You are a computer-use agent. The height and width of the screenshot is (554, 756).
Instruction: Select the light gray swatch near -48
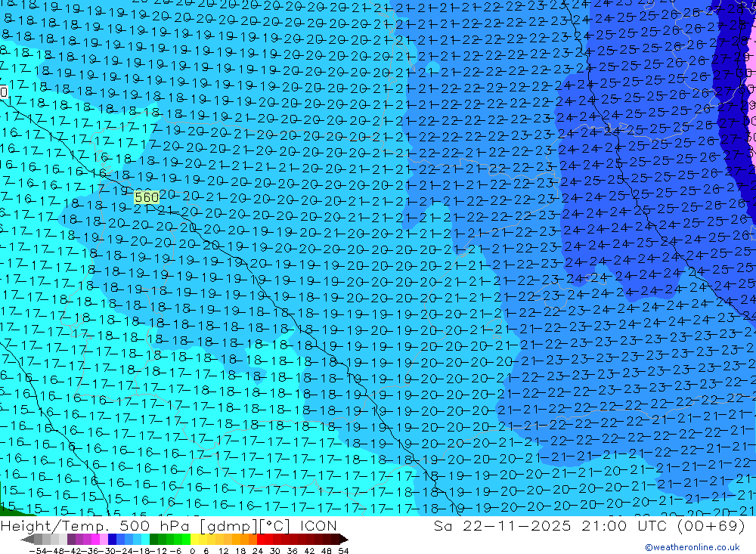click(54, 540)
